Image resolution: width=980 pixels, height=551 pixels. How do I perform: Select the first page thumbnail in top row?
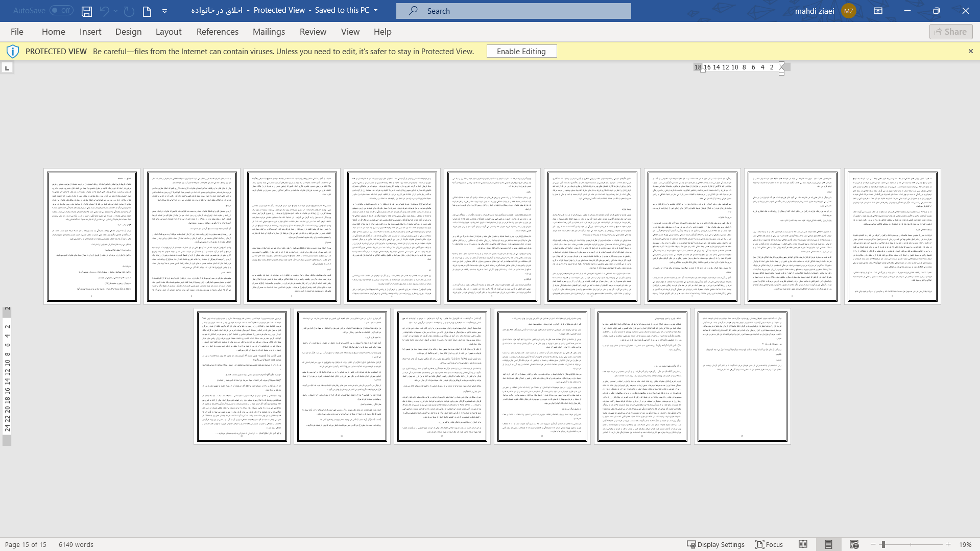[92, 236]
